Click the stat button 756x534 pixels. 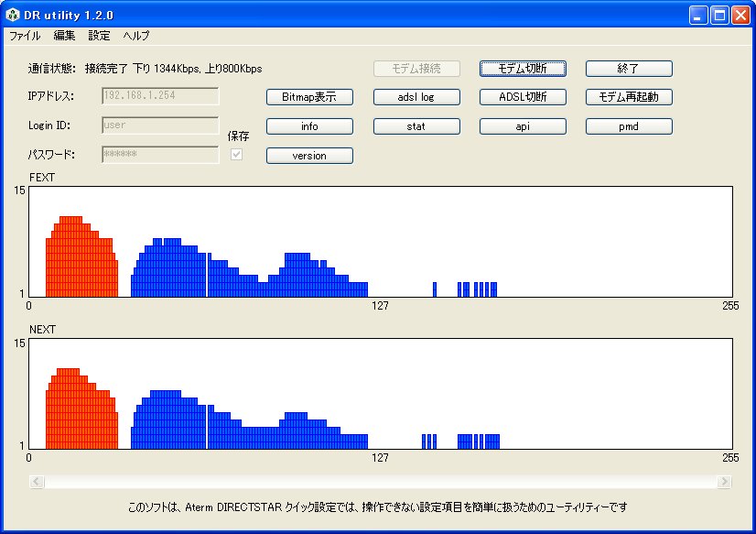pyautogui.click(x=416, y=126)
